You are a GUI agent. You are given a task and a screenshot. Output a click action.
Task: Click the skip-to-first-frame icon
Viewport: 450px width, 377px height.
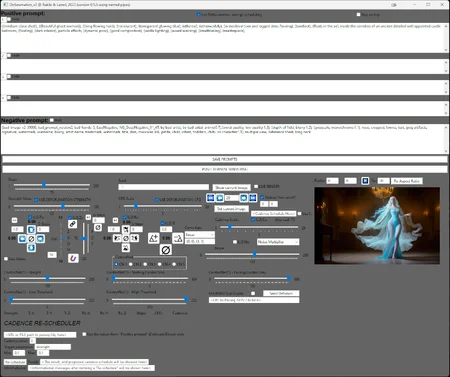(x=210, y=198)
